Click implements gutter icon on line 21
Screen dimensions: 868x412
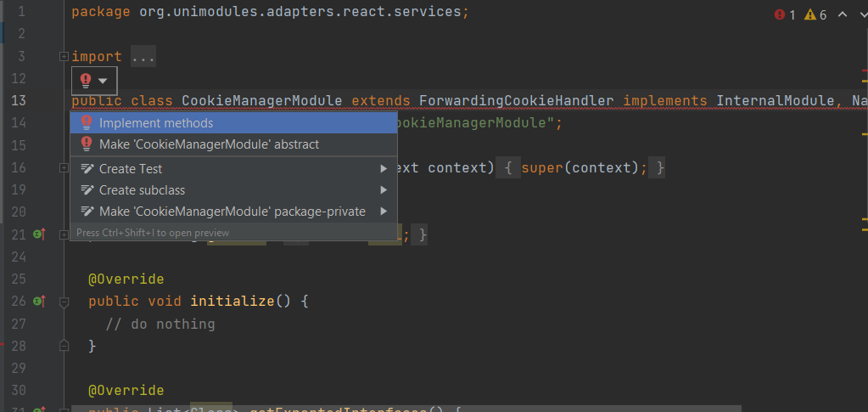tap(39, 234)
